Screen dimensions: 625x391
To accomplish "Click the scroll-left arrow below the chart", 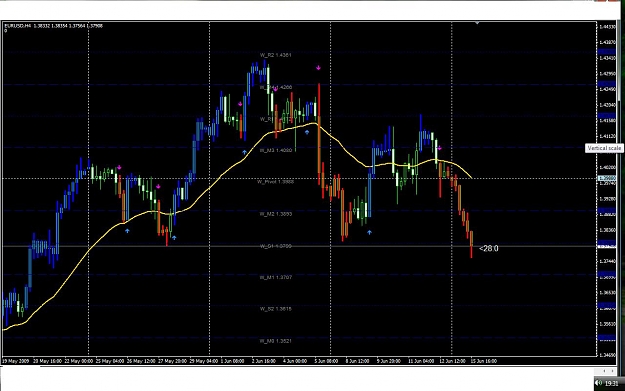I will pyautogui.click(x=604, y=371).
